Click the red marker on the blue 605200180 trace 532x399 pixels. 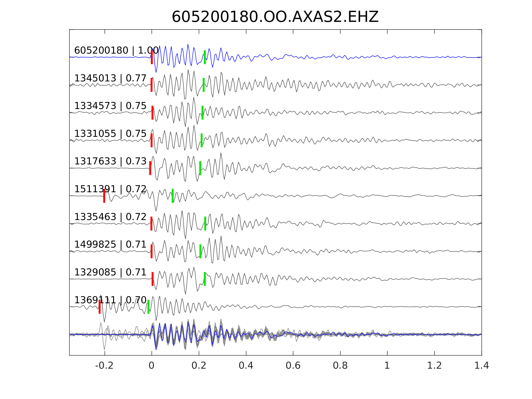click(x=152, y=57)
